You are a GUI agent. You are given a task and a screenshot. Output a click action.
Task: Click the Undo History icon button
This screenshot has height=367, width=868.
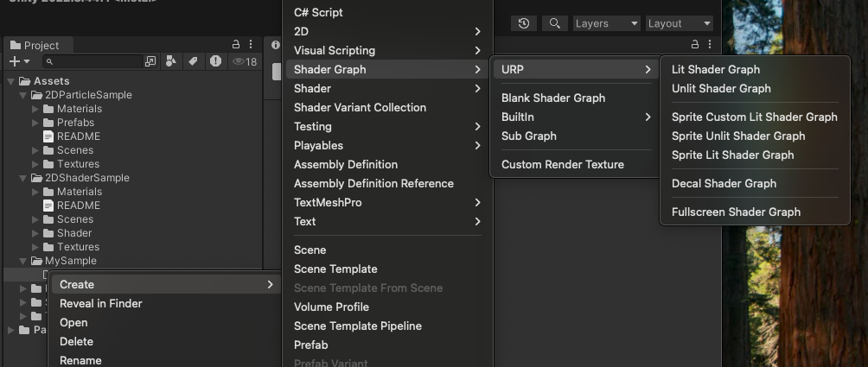click(x=523, y=23)
